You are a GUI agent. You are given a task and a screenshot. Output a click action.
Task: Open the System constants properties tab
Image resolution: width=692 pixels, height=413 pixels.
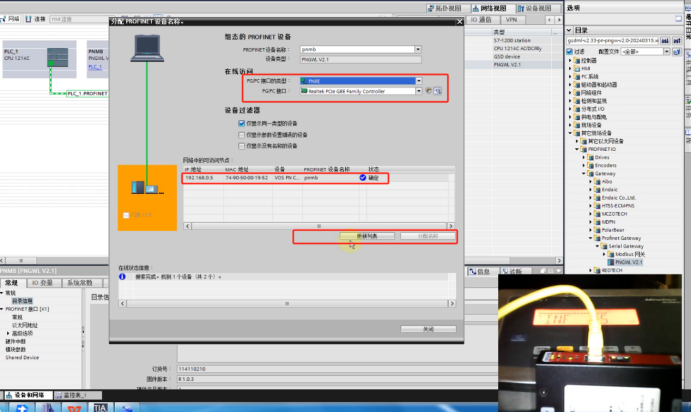tap(80, 283)
